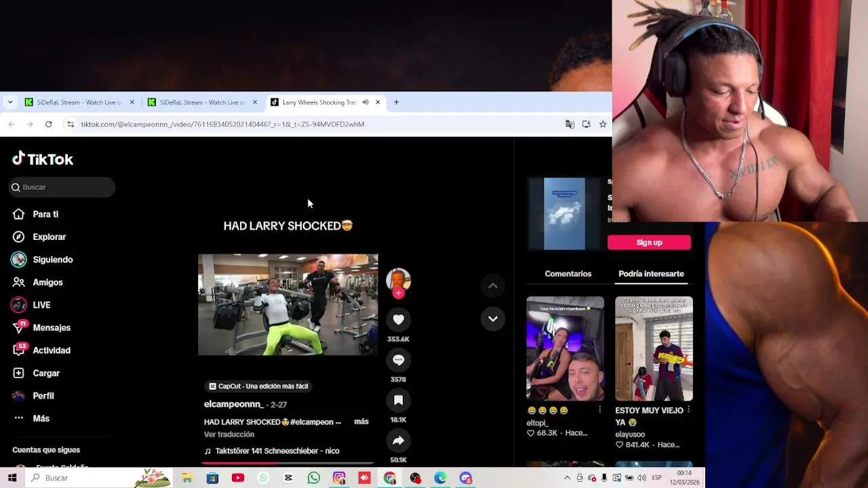This screenshot has width=868, height=488.
Task: Open the elcampeonnn_ profile avatar
Action: click(x=398, y=280)
